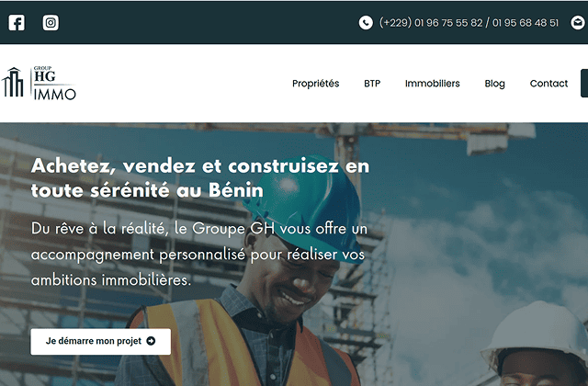
Task: Open the Propriétés menu item
Action: pyautogui.click(x=315, y=84)
